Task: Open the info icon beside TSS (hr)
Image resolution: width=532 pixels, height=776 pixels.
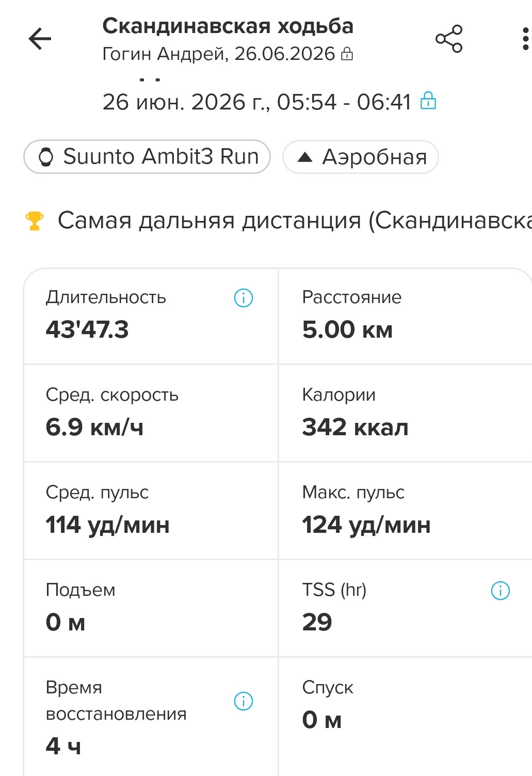Action: point(500,591)
